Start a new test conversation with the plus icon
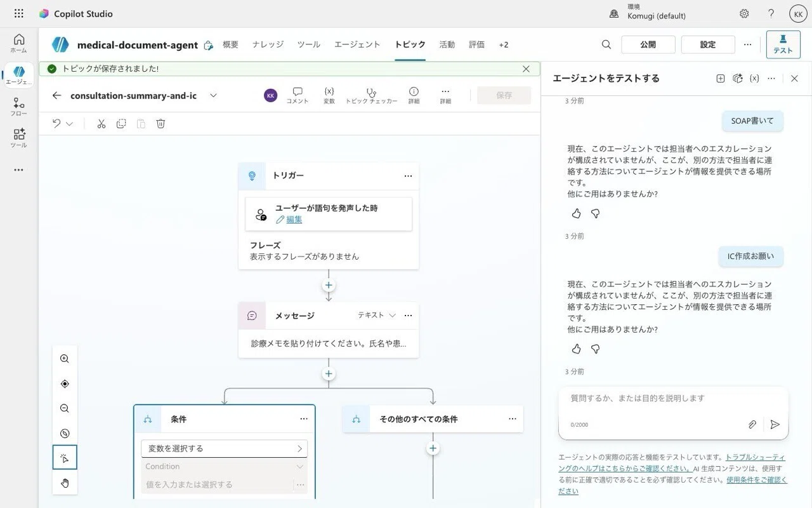 pos(720,78)
